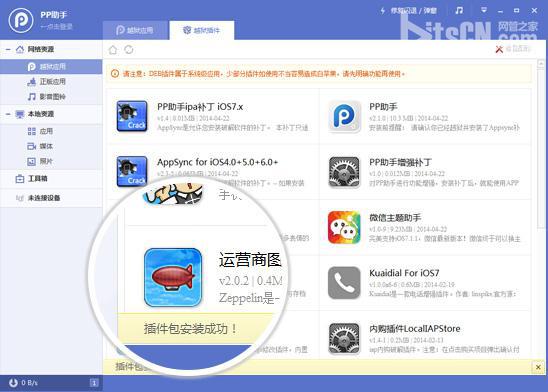Click the blue PP助手 app icon
This screenshot has width=548, height=392.
coord(344,116)
